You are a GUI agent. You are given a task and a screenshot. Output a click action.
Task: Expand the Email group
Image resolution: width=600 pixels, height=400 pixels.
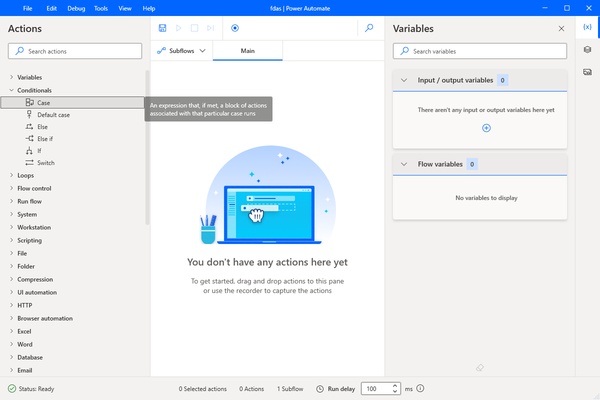coord(11,371)
